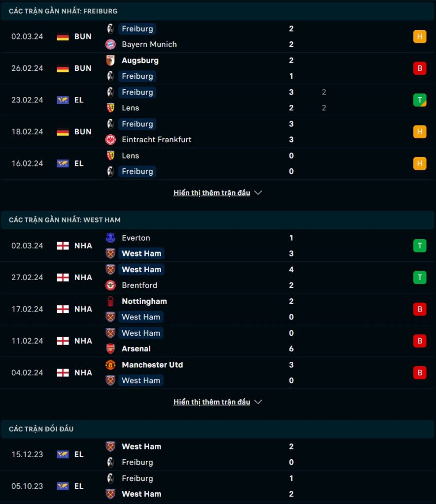The height and width of the screenshot is (504, 436).
Task: Click the German flag beside 26.02.24
Action: pyautogui.click(x=63, y=68)
